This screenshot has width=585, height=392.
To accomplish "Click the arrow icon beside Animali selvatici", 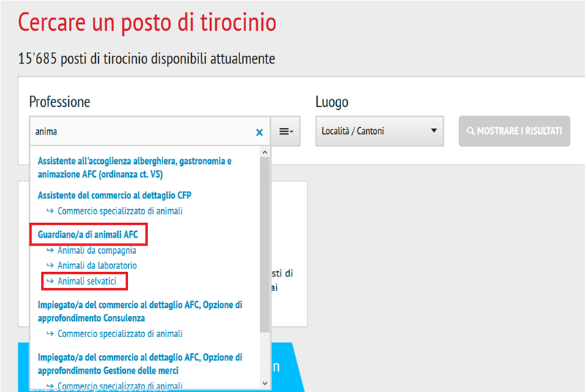I will pyautogui.click(x=50, y=281).
